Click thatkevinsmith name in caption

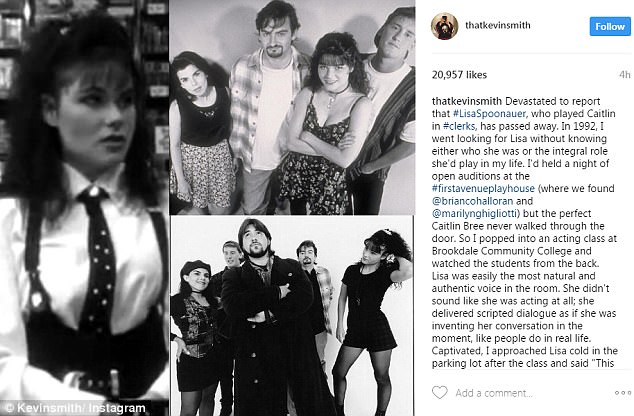click(x=467, y=101)
